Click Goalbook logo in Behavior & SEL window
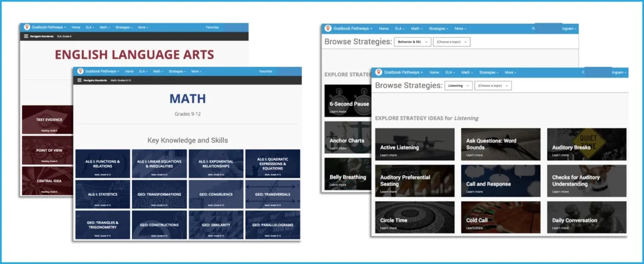 328,28
